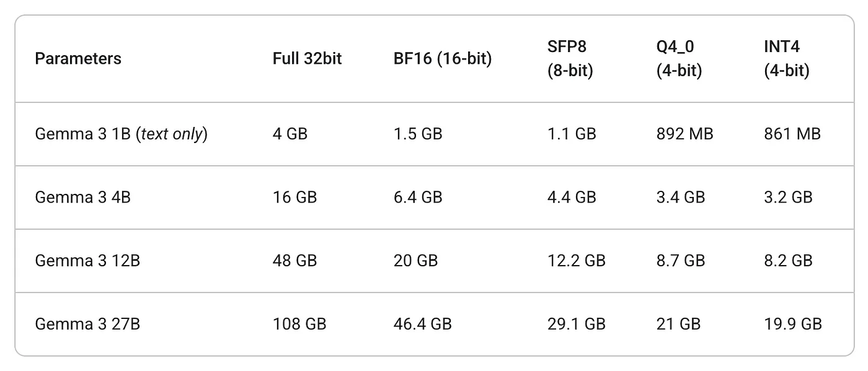This screenshot has width=868, height=371.
Task: Click the Gemma 3 1B row label
Action: point(121,134)
